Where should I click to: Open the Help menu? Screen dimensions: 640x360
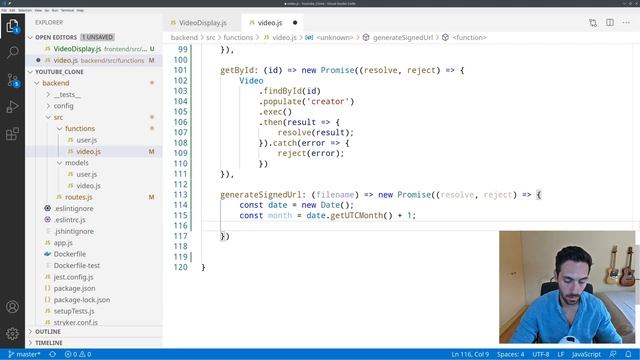[x=80, y=10]
